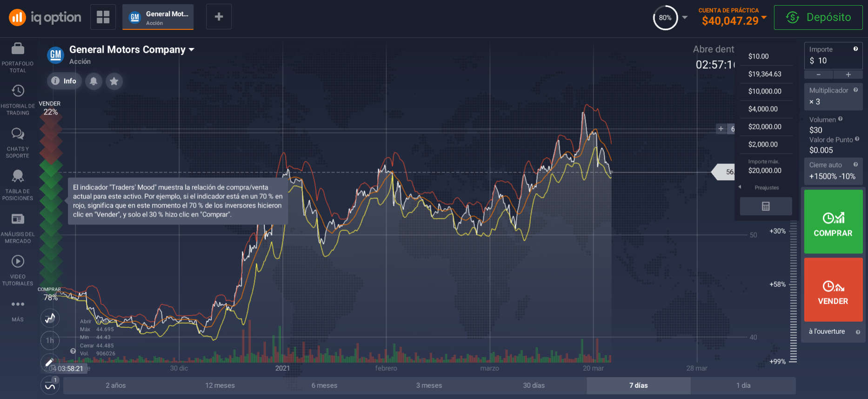This screenshot has height=399, width=868.
Task: Click the à l'ouverture option
Action: click(827, 331)
